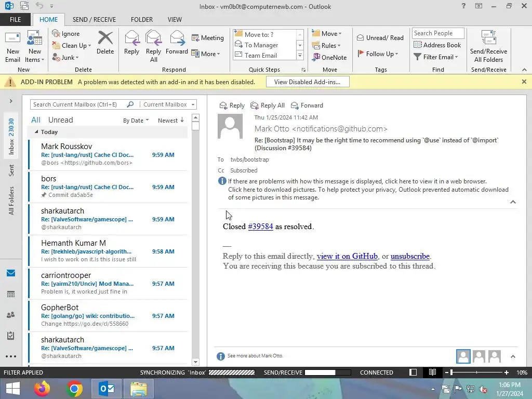Open the 'view it on GitHub' link
The height and width of the screenshot is (399, 532).
click(x=347, y=256)
